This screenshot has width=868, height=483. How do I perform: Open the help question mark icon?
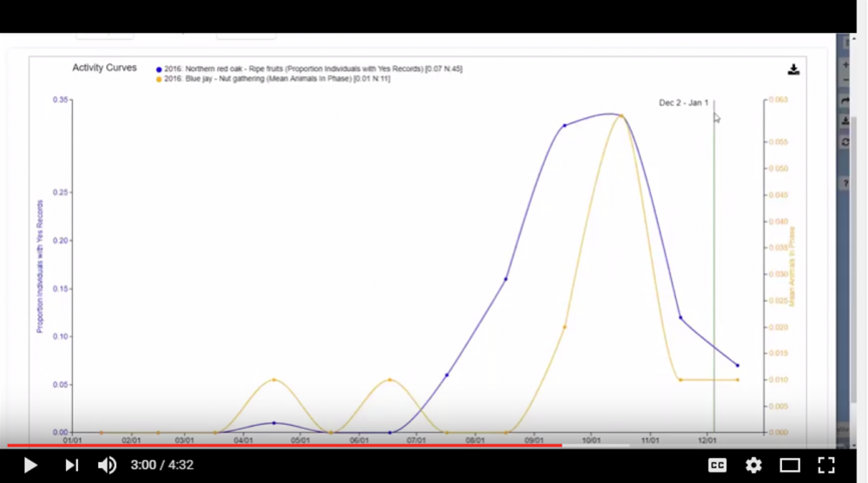tap(845, 184)
